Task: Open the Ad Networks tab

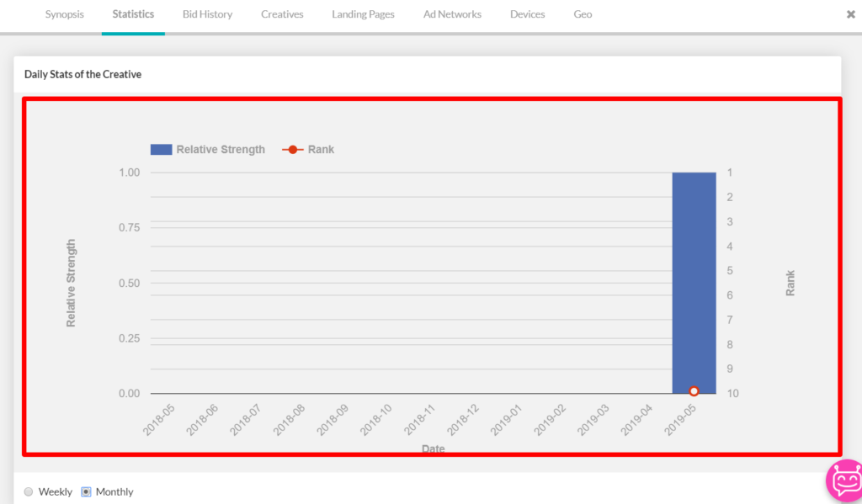Action: [452, 14]
